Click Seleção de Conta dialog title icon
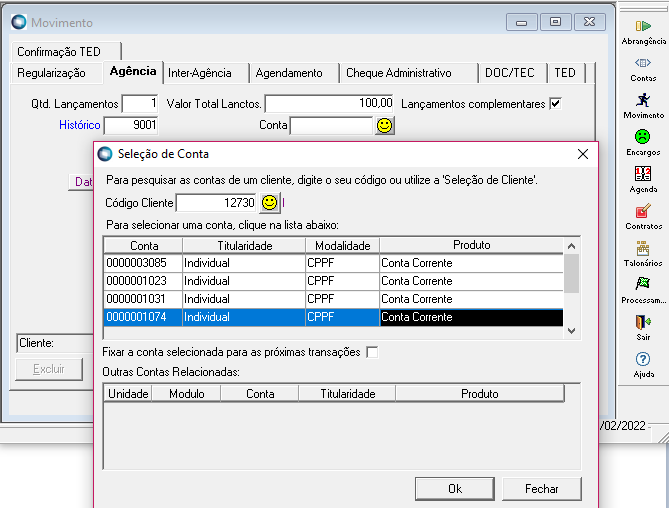The height and width of the screenshot is (508, 671). tap(105, 154)
